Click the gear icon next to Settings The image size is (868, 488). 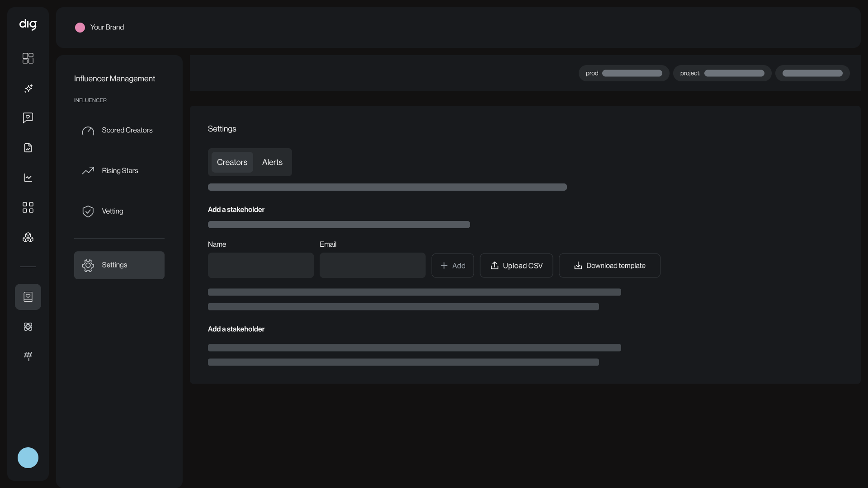88,265
